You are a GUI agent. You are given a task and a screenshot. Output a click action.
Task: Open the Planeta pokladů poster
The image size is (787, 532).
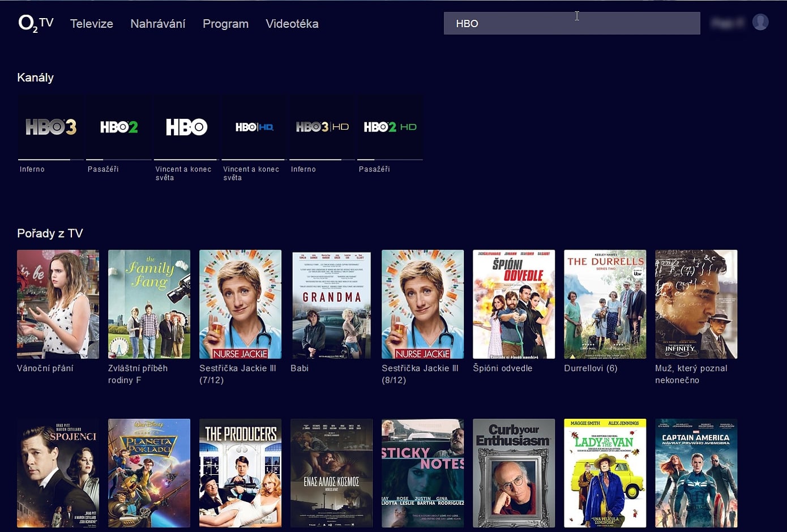pyautogui.click(x=149, y=473)
